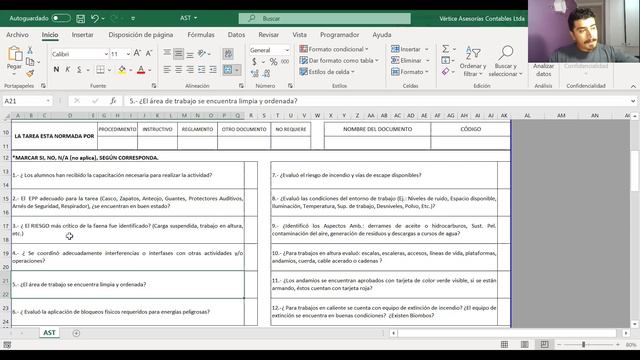Click the Analizar datos button
The image size is (640, 360).
[x=543, y=70]
